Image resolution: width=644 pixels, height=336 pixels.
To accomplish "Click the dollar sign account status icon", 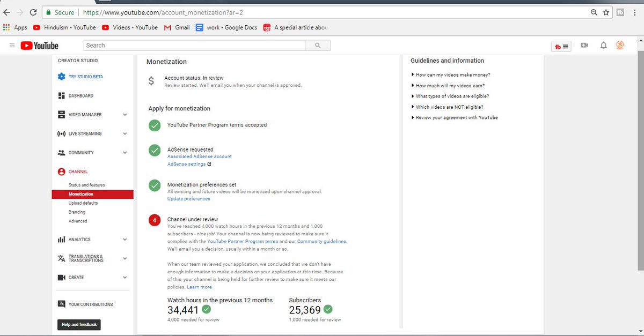I will [x=151, y=81].
